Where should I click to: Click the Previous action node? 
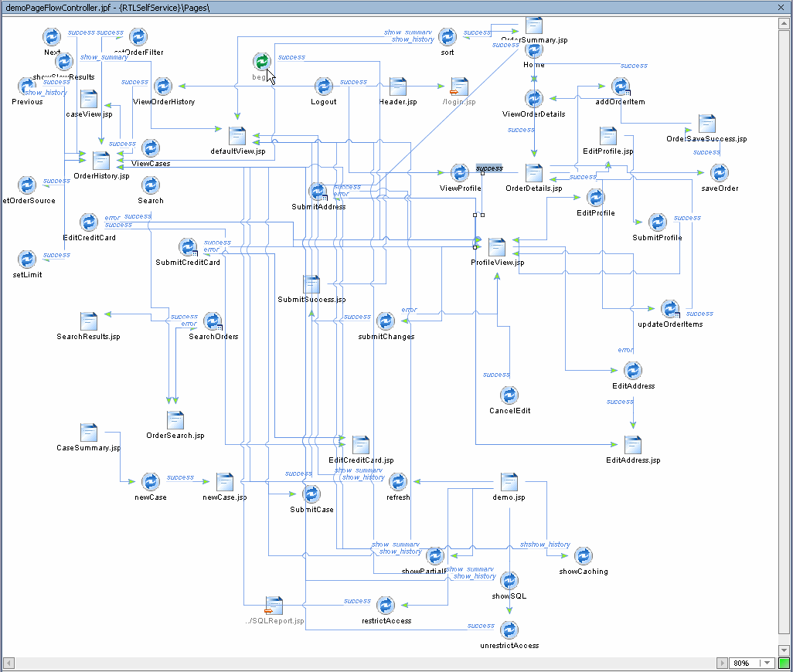(27, 87)
